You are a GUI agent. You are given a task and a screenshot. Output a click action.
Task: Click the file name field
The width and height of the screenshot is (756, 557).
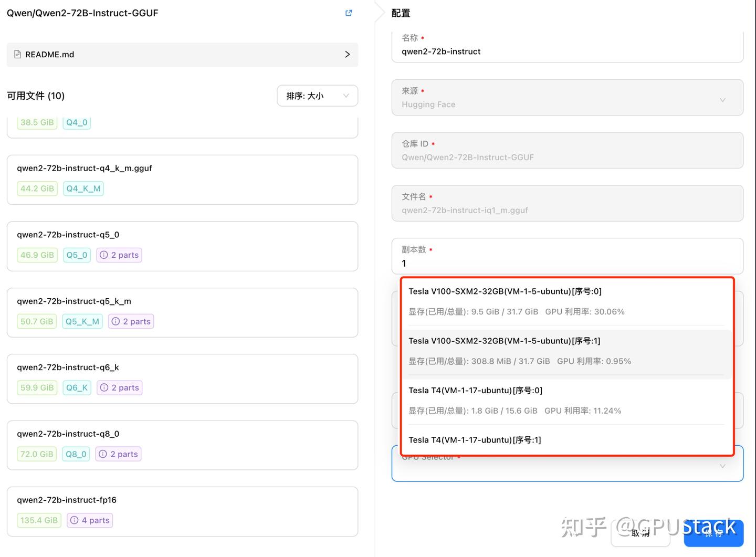coord(568,204)
